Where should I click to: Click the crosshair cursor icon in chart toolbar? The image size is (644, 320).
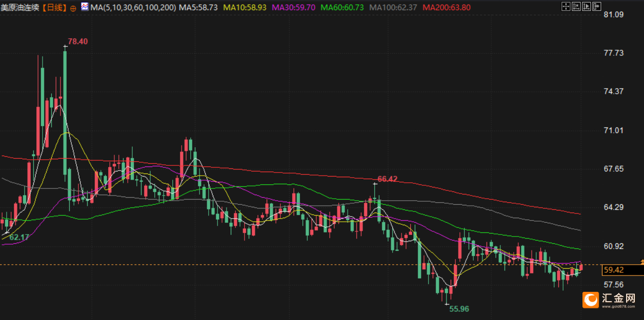click(566, 6)
